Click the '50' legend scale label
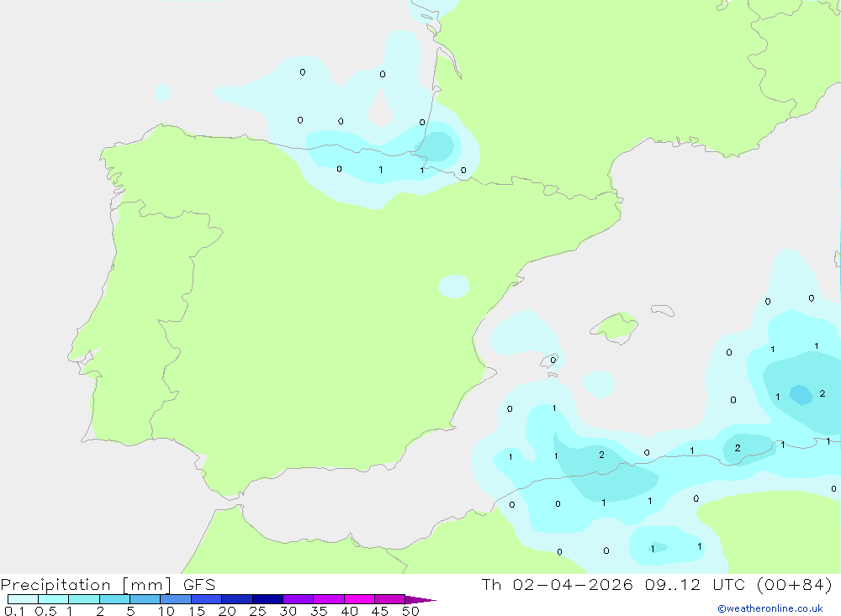This screenshot has width=841, height=616. 410,611
